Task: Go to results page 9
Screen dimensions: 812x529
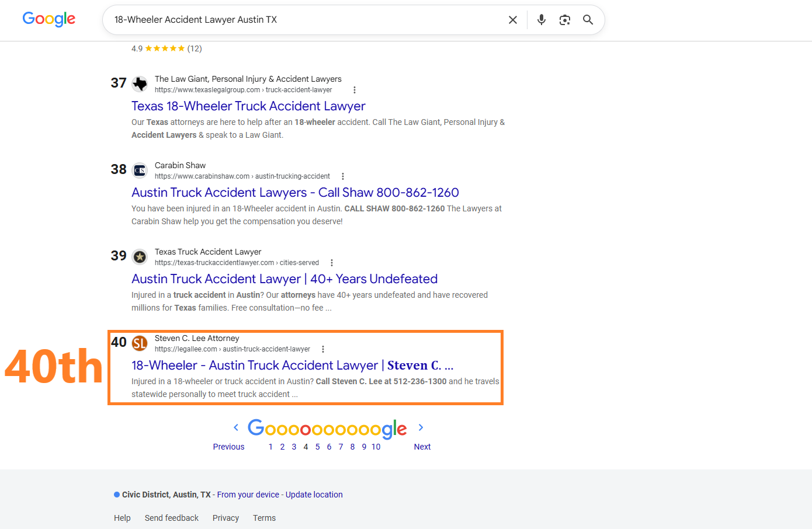Action: [364, 447]
